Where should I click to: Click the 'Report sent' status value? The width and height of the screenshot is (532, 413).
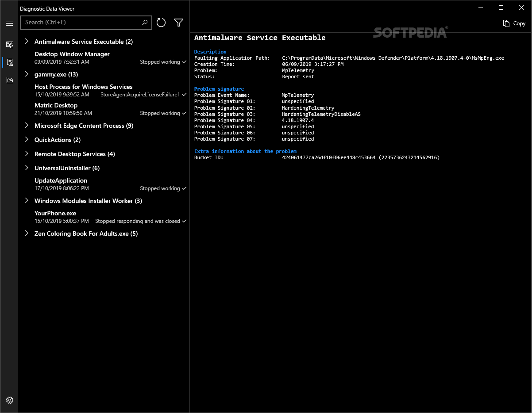(298, 76)
